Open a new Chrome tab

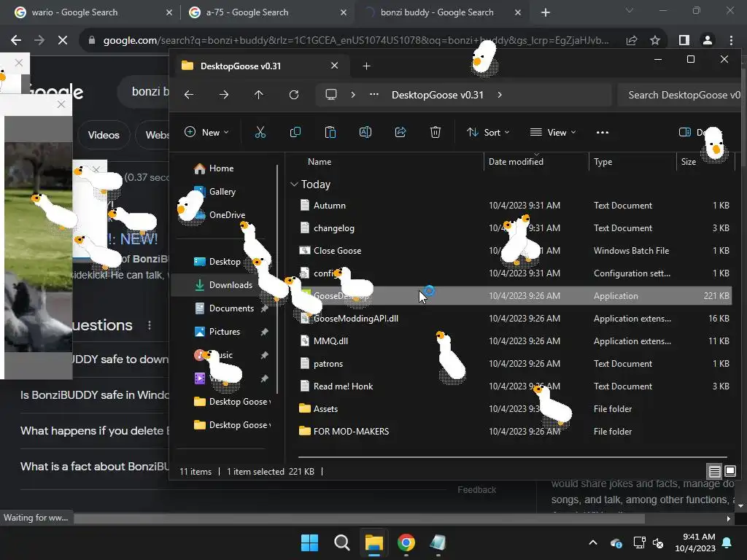pos(546,13)
